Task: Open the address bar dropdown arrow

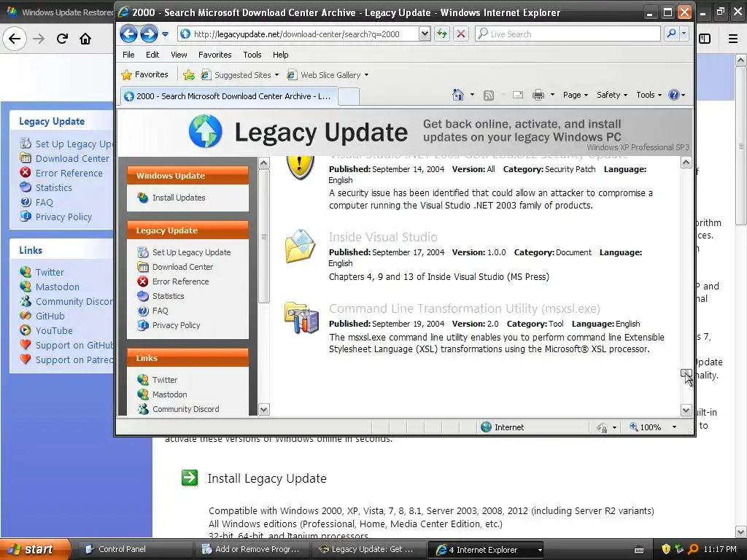Action: tap(425, 34)
